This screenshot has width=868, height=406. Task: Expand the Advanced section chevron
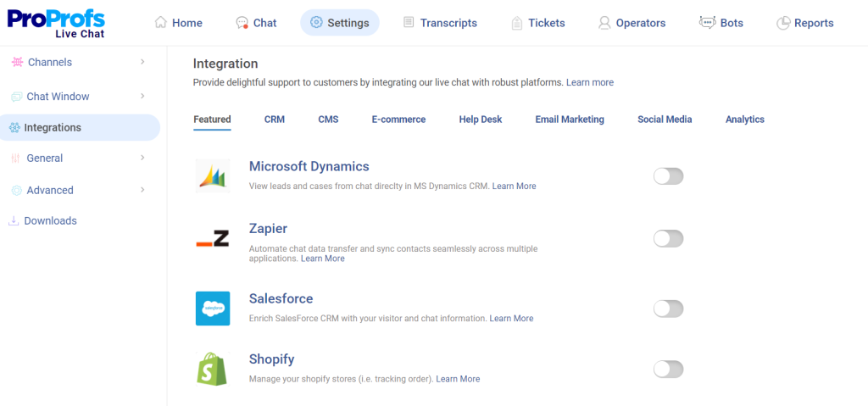pos(142,189)
